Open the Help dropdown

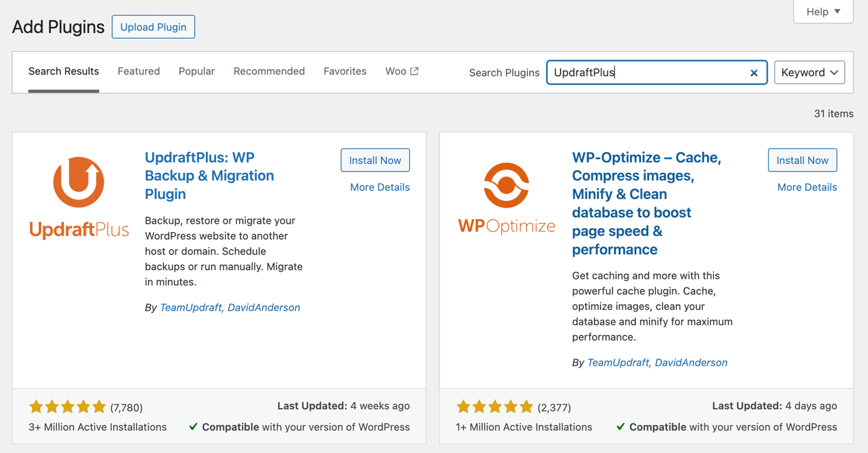[x=823, y=11]
